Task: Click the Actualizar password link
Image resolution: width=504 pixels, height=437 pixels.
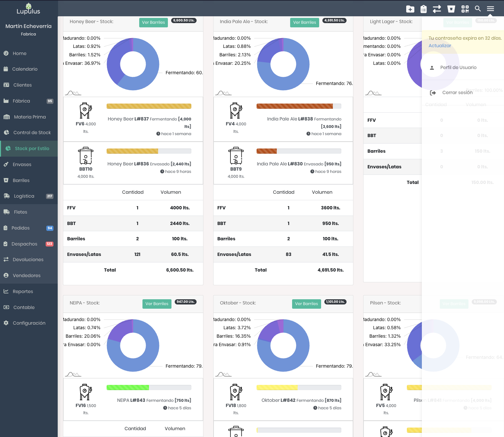Action: coord(439,46)
